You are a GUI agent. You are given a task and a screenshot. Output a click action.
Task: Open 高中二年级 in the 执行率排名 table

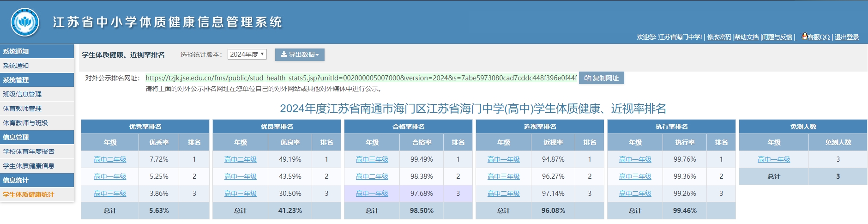click(x=635, y=194)
